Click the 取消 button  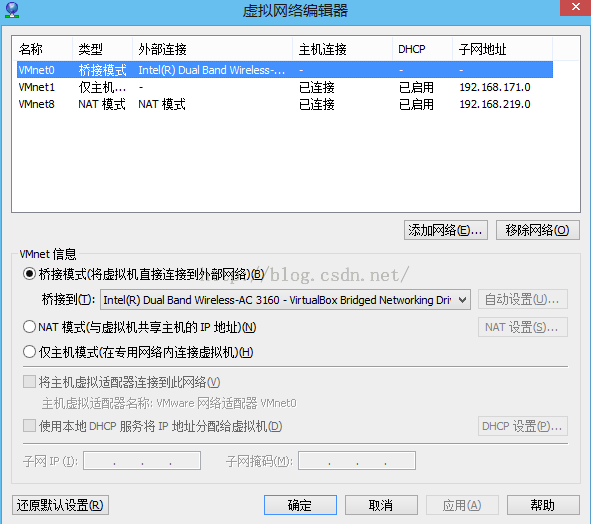381,505
